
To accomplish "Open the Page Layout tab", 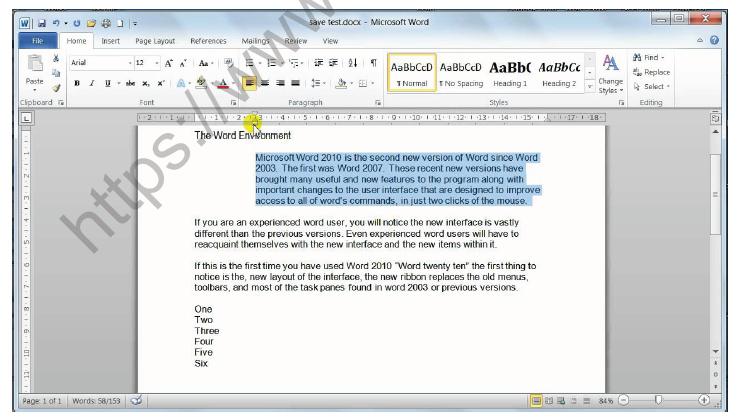I will pos(155,41).
